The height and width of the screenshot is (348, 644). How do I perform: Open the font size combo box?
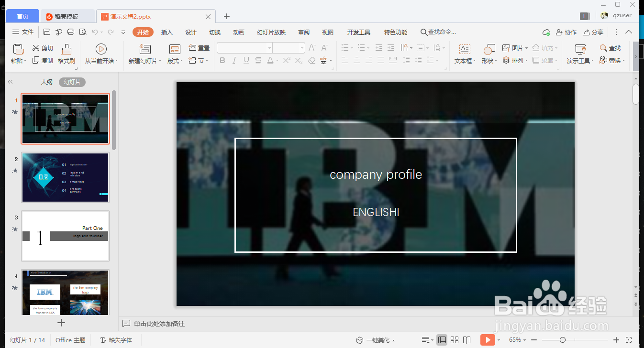pyautogui.click(x=289, y=48)
